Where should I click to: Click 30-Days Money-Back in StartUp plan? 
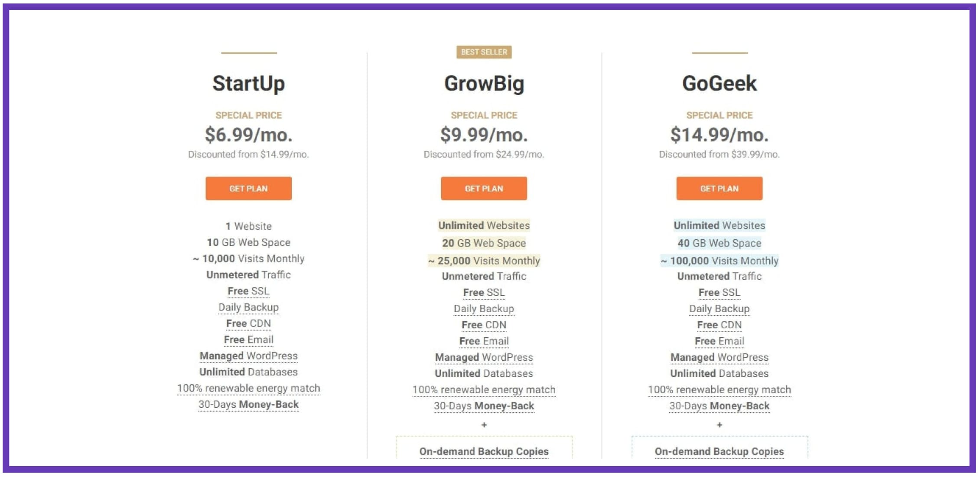pyautogui.click(x=248, y=405)
